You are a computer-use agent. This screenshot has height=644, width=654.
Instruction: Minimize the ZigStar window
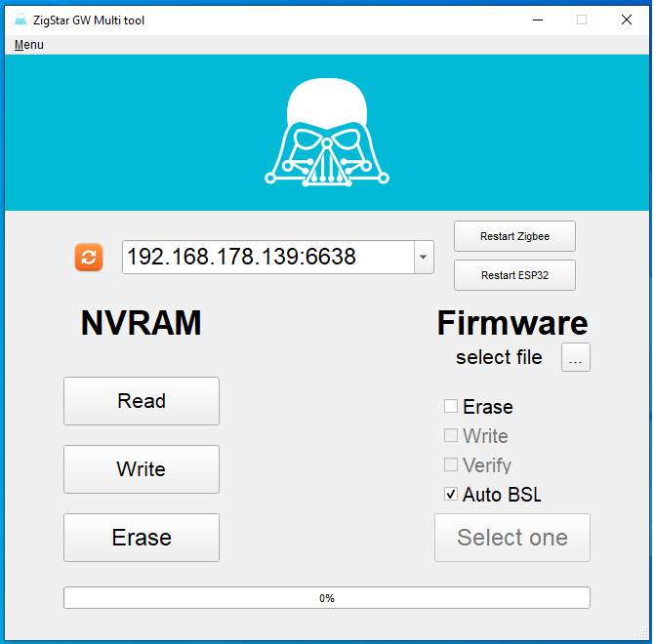[538, 20]
